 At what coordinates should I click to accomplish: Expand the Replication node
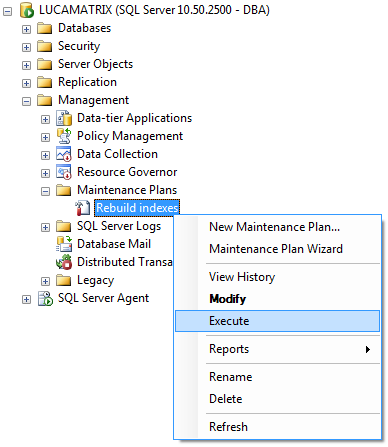click(x=26, y=83)
